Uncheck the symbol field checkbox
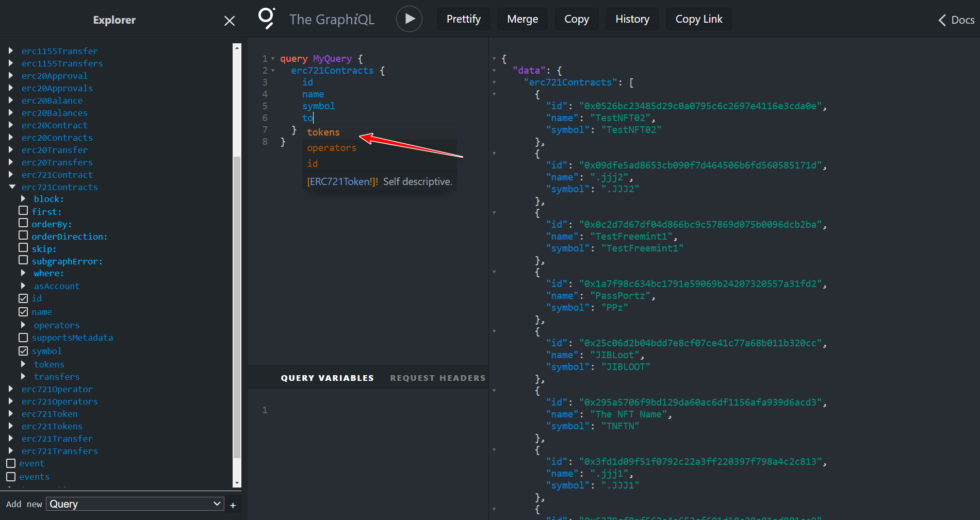 (23, 351)
